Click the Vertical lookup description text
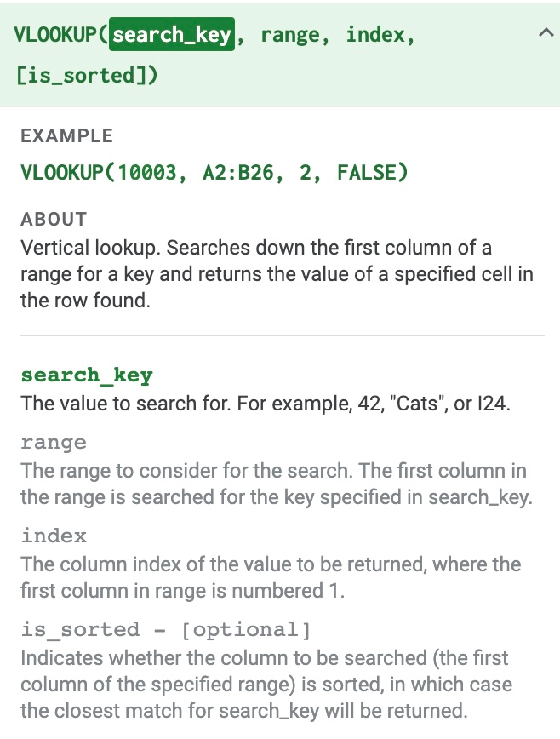Image resolution: width=560 pixels, height=739 pixels. click(255, 274)
